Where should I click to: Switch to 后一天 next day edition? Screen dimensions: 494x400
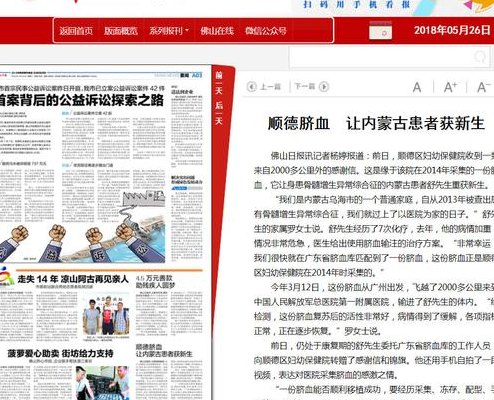[x=219, y=113]
